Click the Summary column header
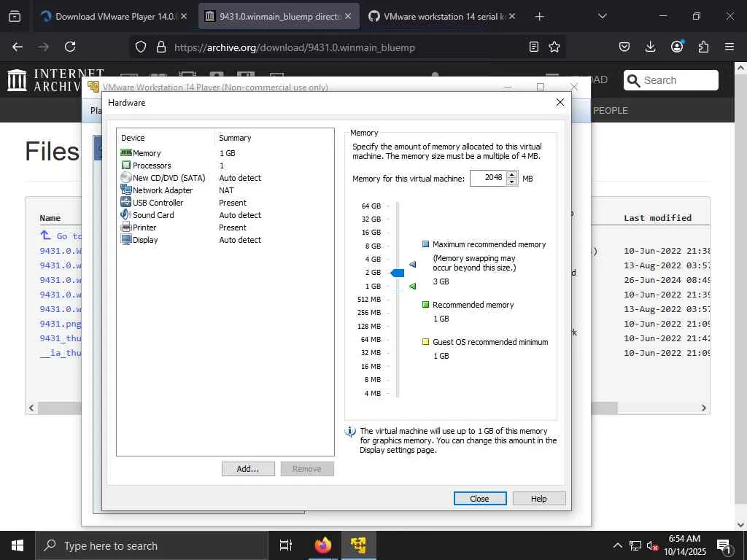The width and height of the screenshot is (747, 560). tap(235, 138)
